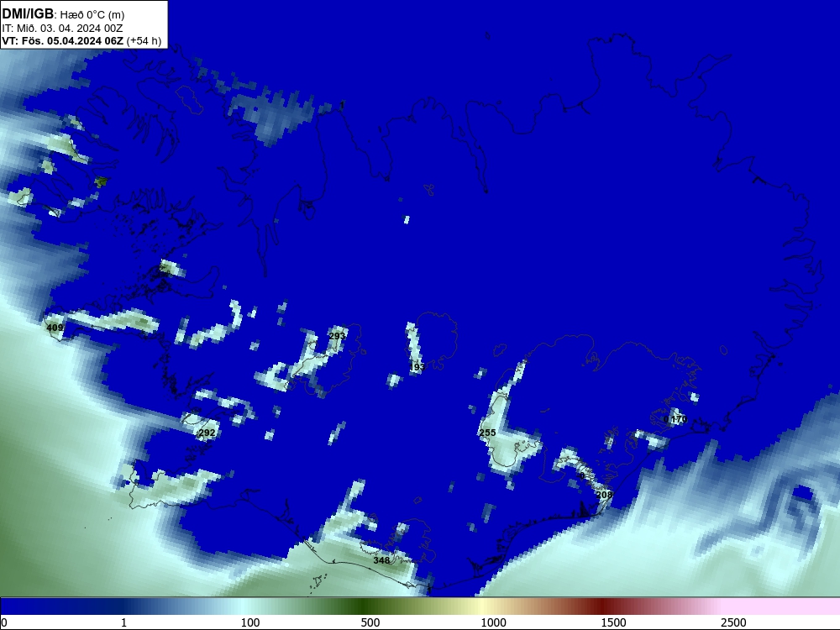Viewport: 840px width, 630px height.
Task: Click the 292 value label on map
Action: [207, 433]
